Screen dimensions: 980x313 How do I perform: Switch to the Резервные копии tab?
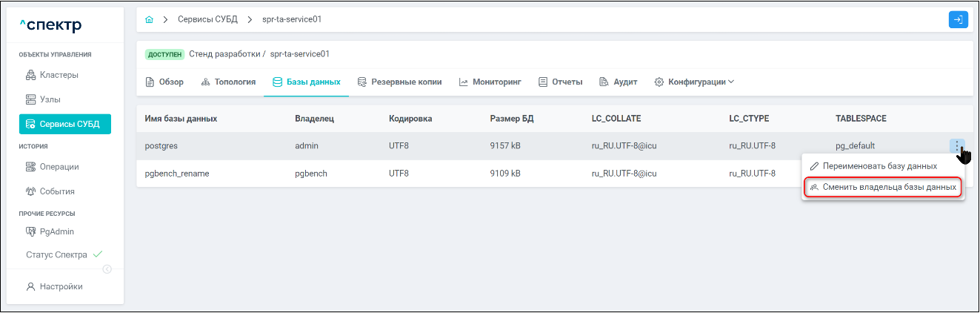tap(399, 82)
